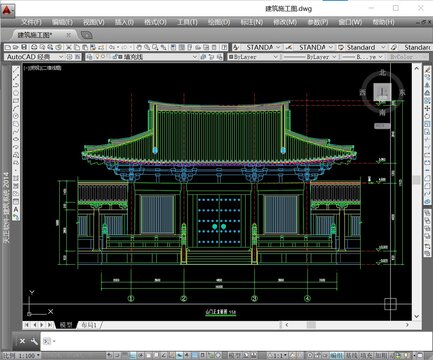Click the Zoom Window icon
This screenshot has height=360, width=433.
(155, 47)
